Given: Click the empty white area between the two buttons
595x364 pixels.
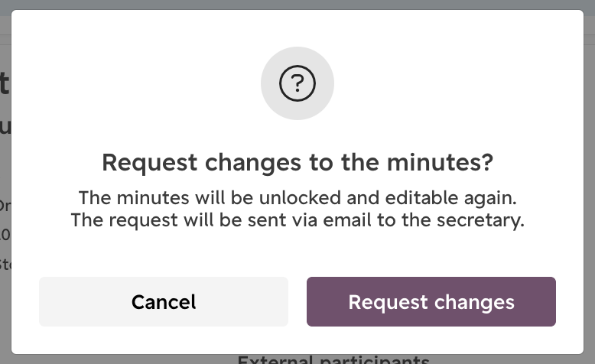Looking at the screenshot, I should tap(297, 301).
